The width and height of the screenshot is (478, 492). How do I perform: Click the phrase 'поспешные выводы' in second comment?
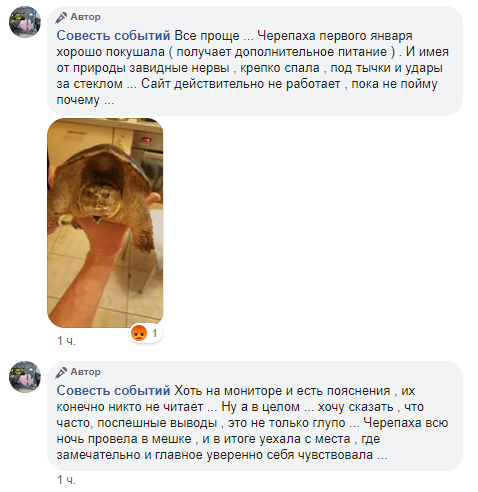[x=157, y=423]
